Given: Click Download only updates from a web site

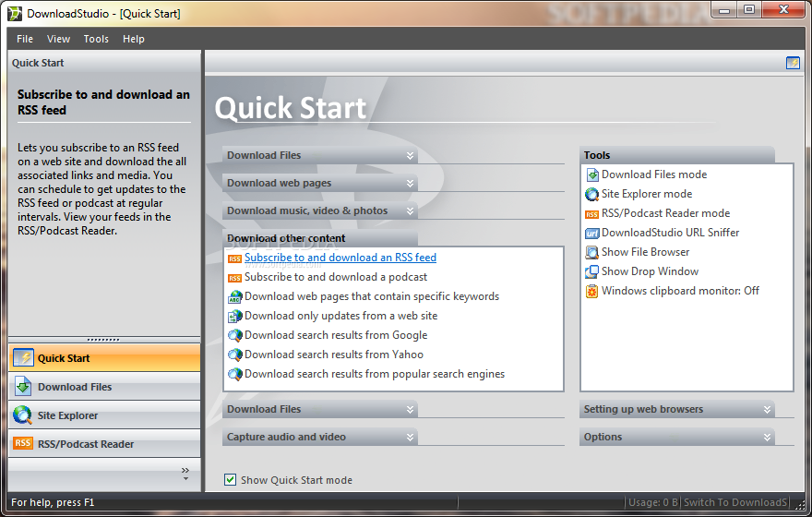Looking at the screenshot, I should 340,316.
